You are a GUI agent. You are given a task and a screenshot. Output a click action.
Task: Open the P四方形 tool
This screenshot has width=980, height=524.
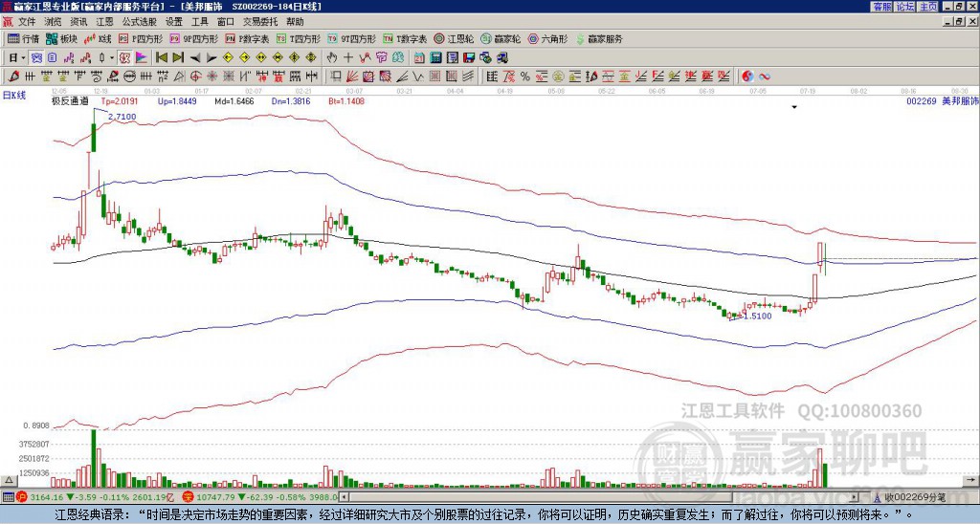point(142,38)
